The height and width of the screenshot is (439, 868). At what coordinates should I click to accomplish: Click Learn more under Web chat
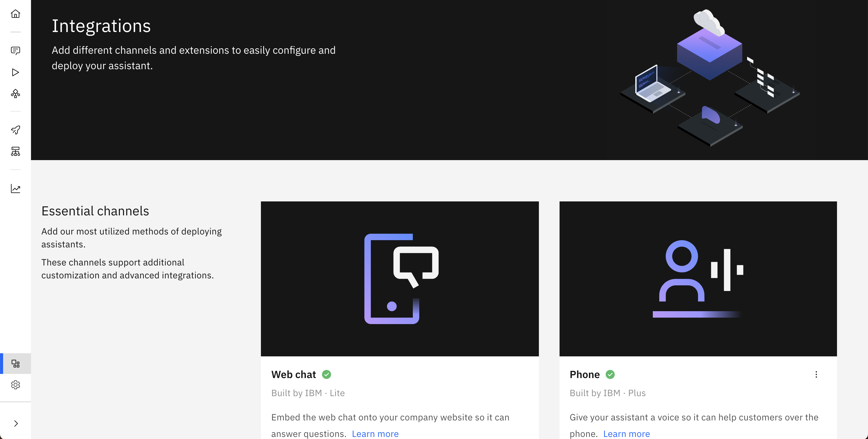[375, 434]
